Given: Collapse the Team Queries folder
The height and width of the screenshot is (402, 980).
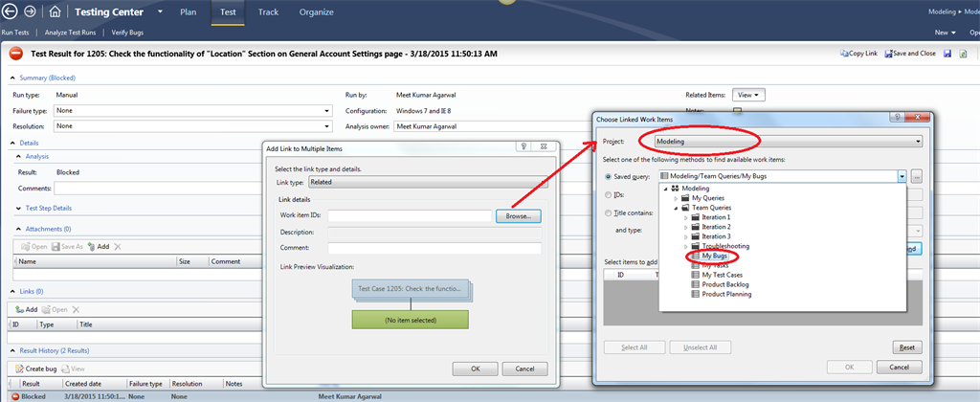Looking at the screenshot, I should pos(677,208).
